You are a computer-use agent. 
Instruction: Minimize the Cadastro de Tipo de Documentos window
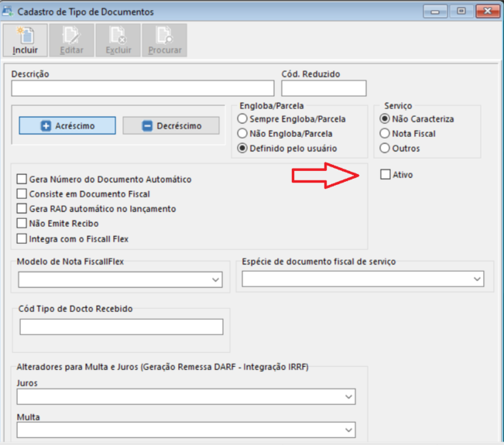pyautogui.click(x=435, y=12)
